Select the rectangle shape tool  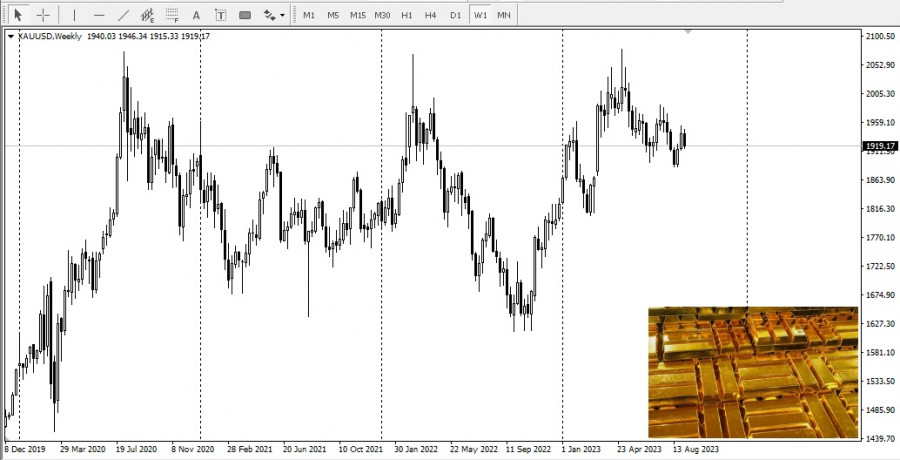pos(245,15)
